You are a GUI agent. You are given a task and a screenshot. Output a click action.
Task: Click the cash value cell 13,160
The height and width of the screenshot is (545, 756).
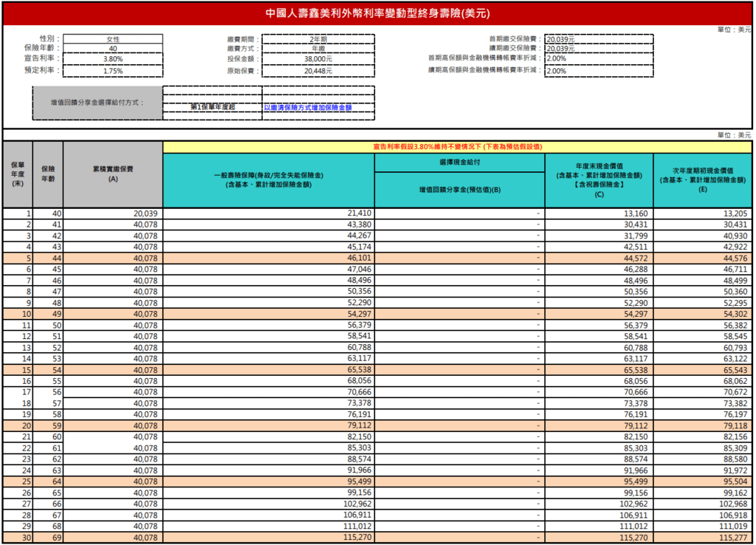pyautogui.click(x=599, y=213)
